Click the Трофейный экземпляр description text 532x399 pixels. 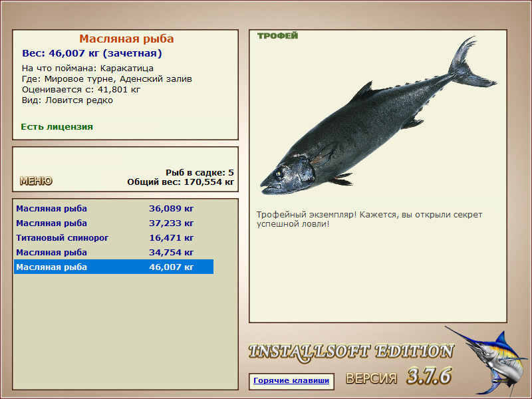369,219
